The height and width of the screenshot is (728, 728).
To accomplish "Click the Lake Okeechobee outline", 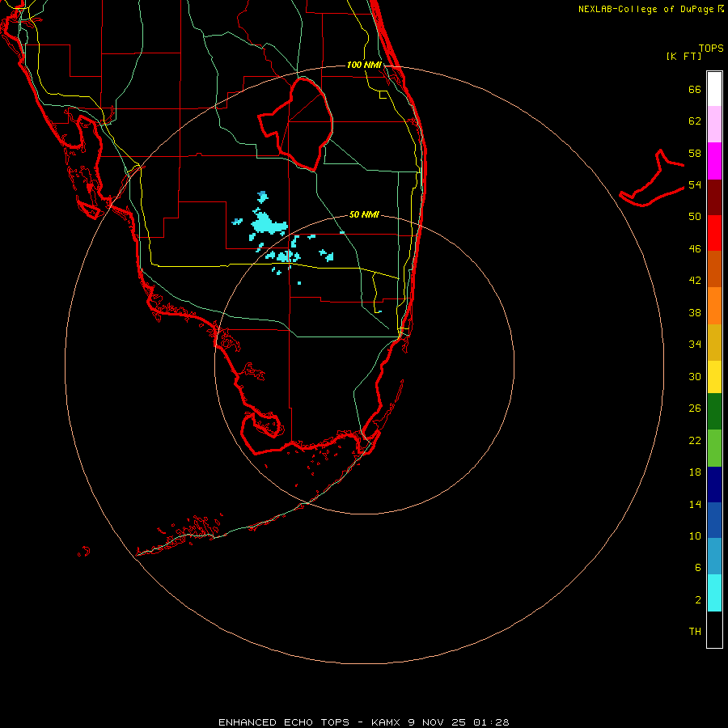I will click(296, 125).
